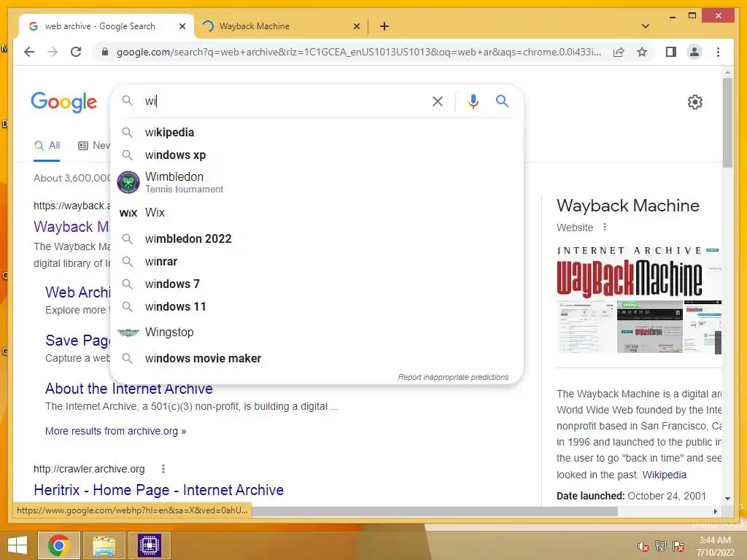Select windows movie maker suggestion
Viewport: 747px width, 560px height.
pos(317,358)
